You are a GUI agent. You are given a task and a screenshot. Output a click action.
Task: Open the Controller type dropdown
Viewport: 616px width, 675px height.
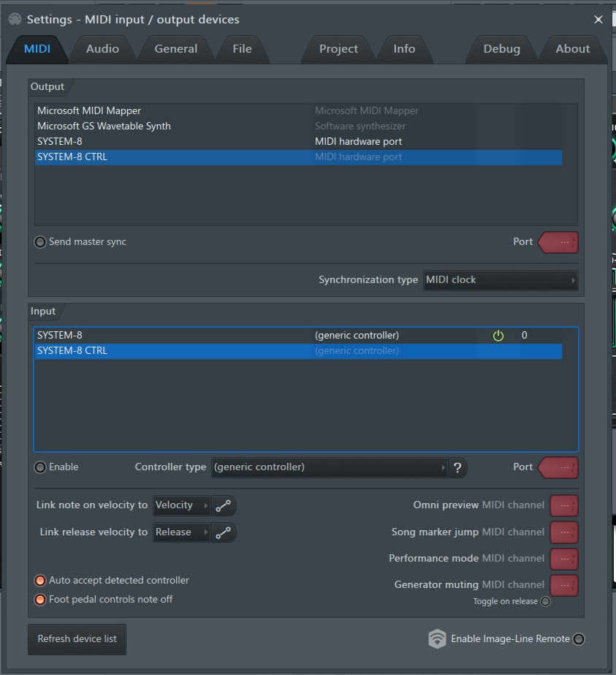pos(330,467)
